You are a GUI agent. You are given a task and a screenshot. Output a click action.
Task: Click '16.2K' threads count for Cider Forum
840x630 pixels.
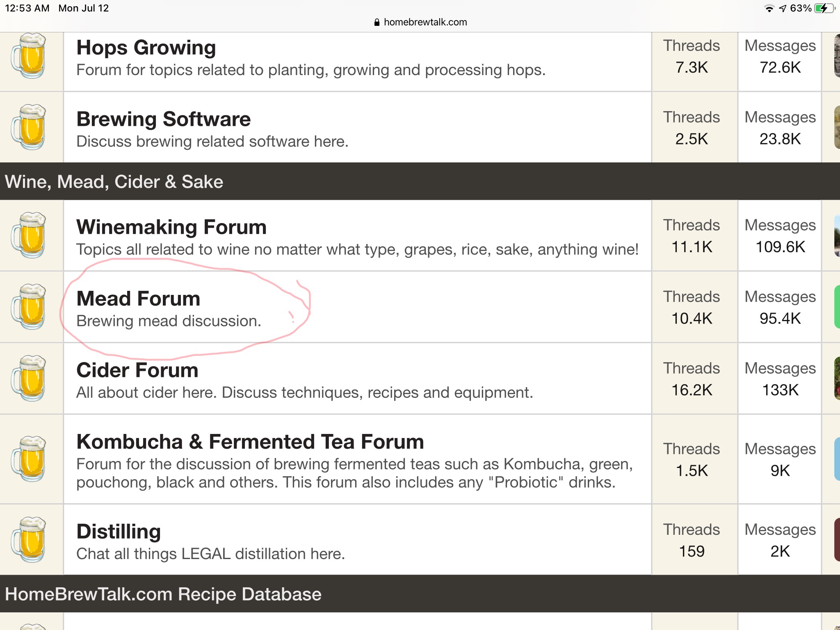coord(692,390)
